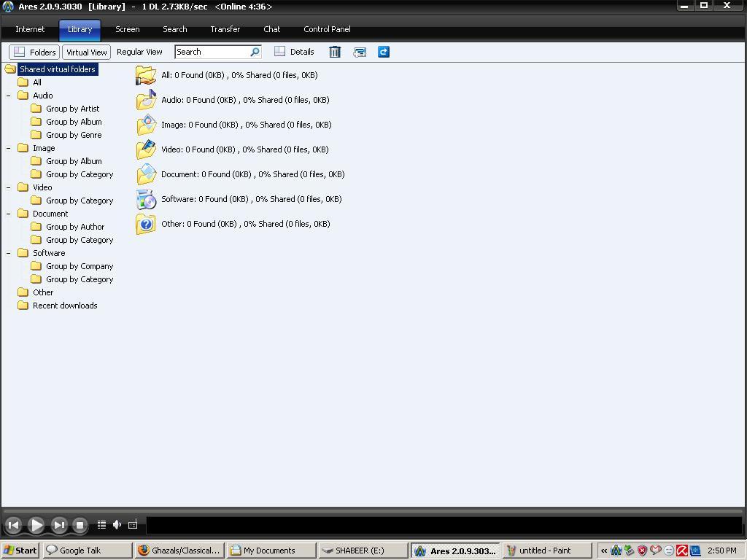Toggle the Details panel
Image resolution: width=747 pixels, height=560 pixels.
click(295, 52)
